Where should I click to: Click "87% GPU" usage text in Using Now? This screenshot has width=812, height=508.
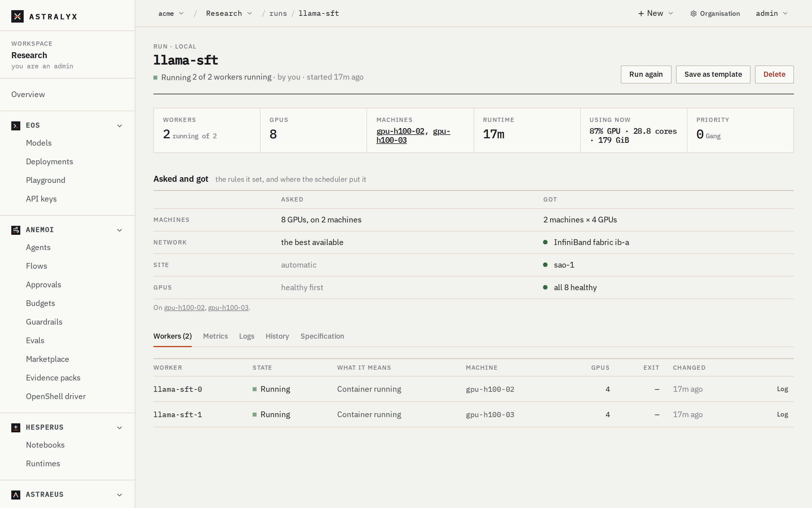click(x=605, y=131)
